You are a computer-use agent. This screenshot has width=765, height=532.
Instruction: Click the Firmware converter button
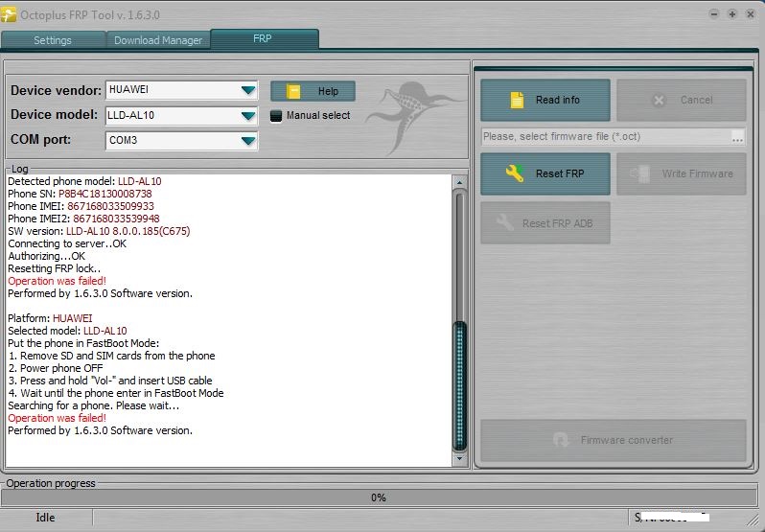[614, 440]
